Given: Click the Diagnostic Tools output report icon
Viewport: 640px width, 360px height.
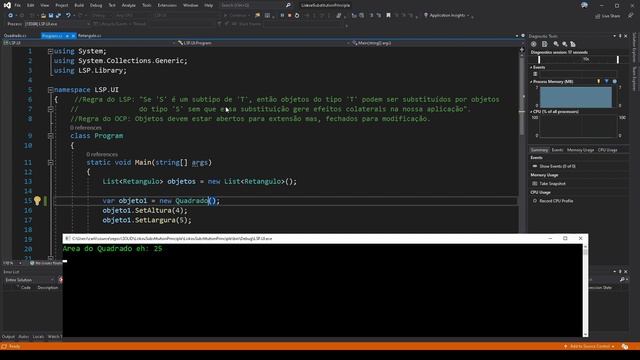Looking at the screenshot, I should click(x=544, y=44).
